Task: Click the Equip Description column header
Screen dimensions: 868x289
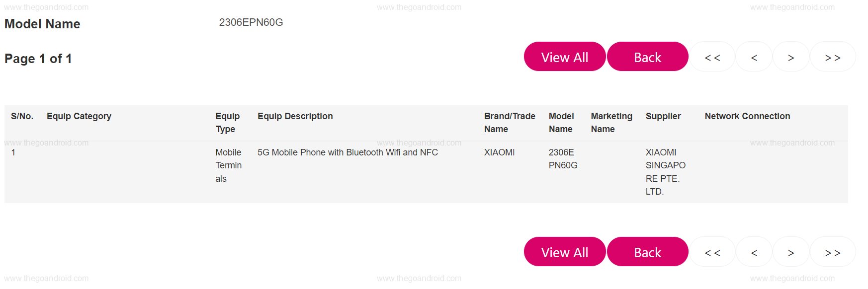Action: 295,116
